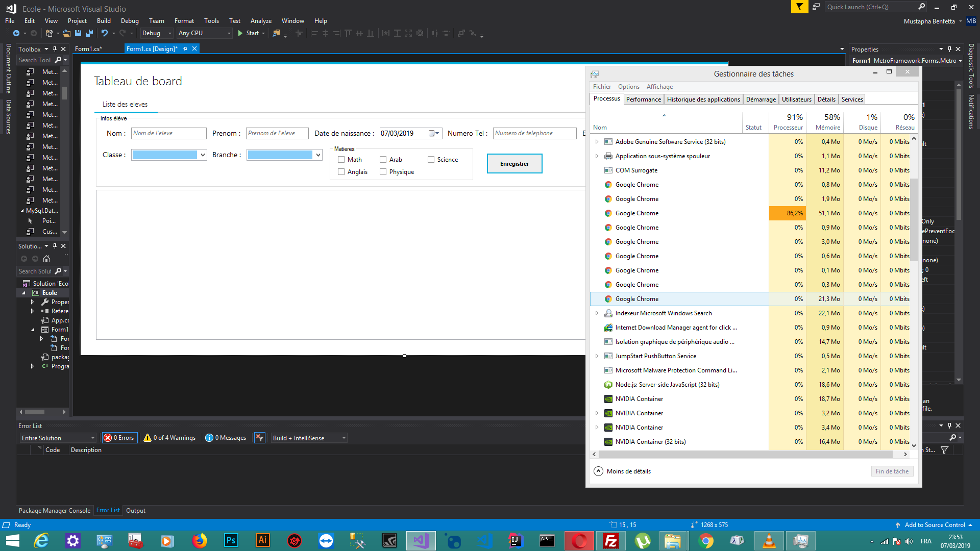Open the Debug configuration dropdown
Image resolution: width=980 pixels, height=551 pixels.
pyautogui.click(x=157, y=33)
